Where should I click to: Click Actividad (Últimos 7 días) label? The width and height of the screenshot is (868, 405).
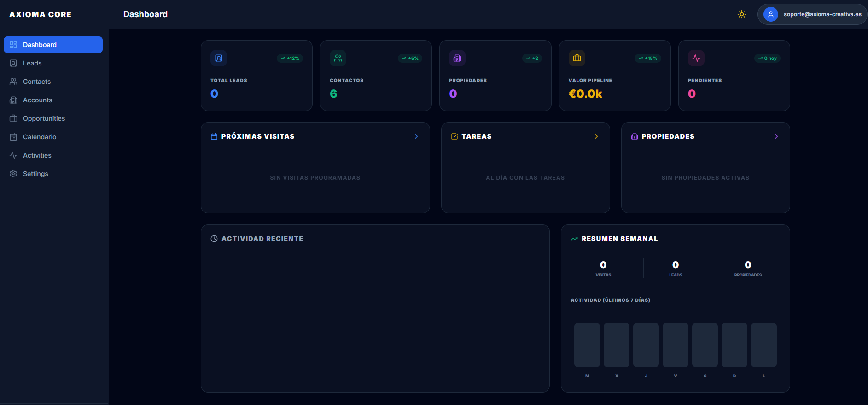click(611, 300)
